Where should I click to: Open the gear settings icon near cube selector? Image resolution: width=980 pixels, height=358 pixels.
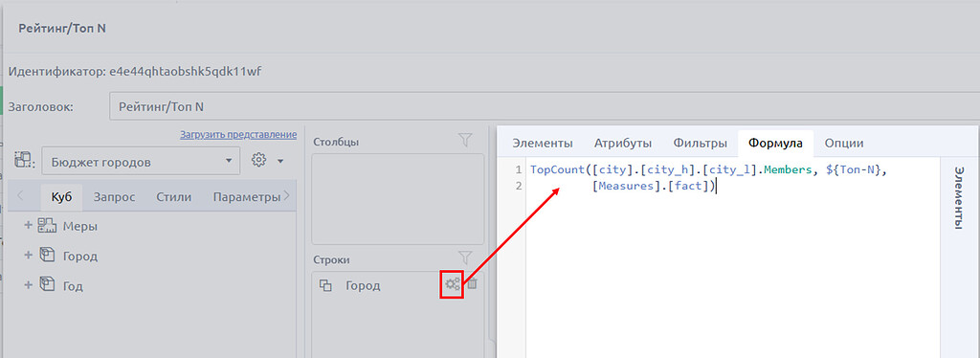258,161
